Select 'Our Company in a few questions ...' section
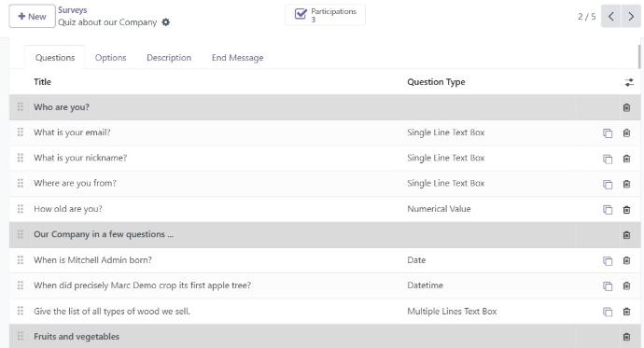Image resolution: width=644 pixels, height=348 pixels. [104, 234]
